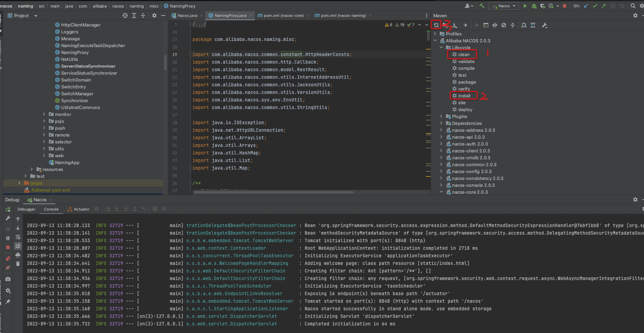Click Select Opened File crosshair icon
Screen dimensions: 644x333
tap(125, 15)
